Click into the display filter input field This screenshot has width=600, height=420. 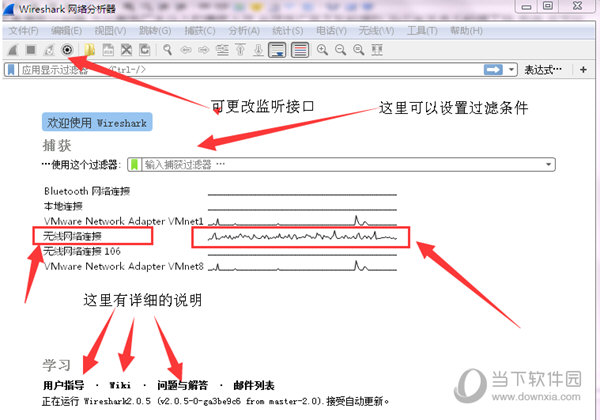tap(251, 70)
